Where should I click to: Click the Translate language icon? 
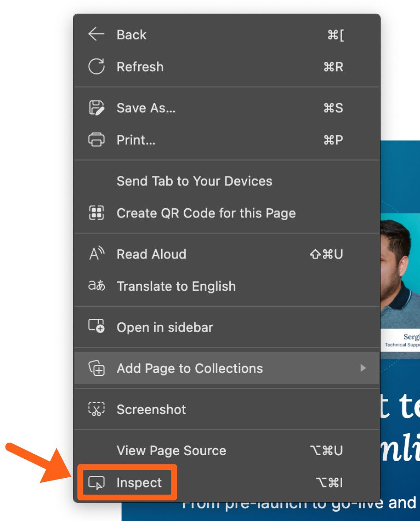[96, 286]
